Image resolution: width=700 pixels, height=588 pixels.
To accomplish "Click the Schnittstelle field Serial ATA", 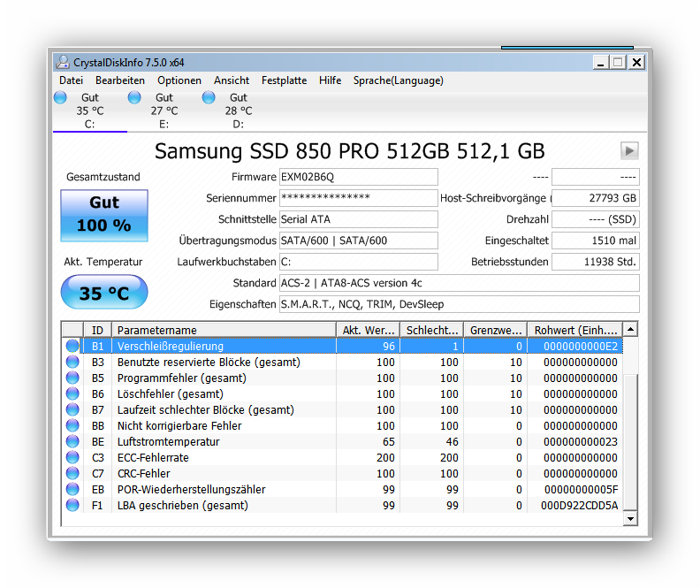I will coord(359,219).
